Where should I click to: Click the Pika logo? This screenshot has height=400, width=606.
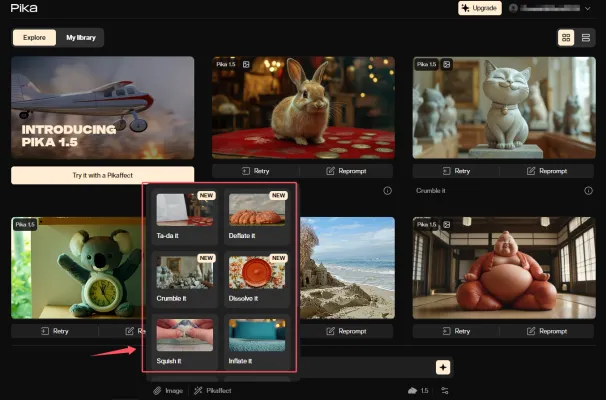[24, 9]
